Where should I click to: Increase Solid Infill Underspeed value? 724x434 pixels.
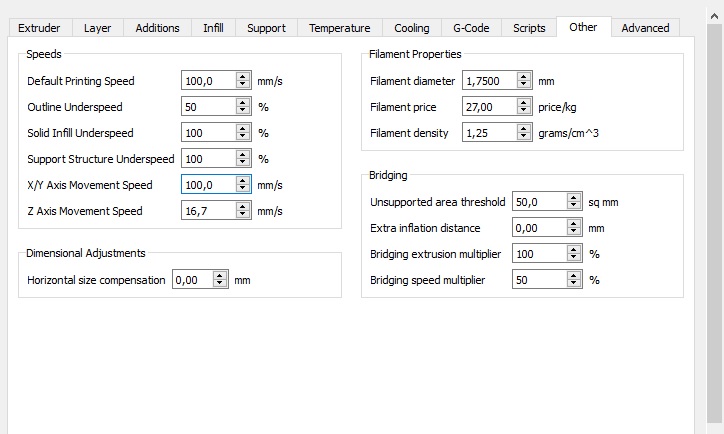tap(243, 129)
